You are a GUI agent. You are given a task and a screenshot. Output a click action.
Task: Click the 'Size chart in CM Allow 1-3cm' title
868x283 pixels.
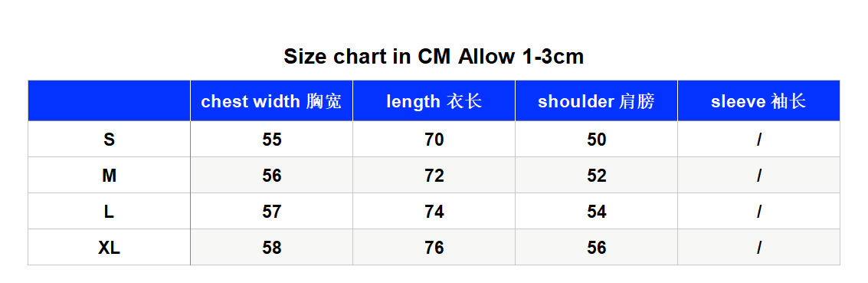pyautogui.click(x=434, y=57)
